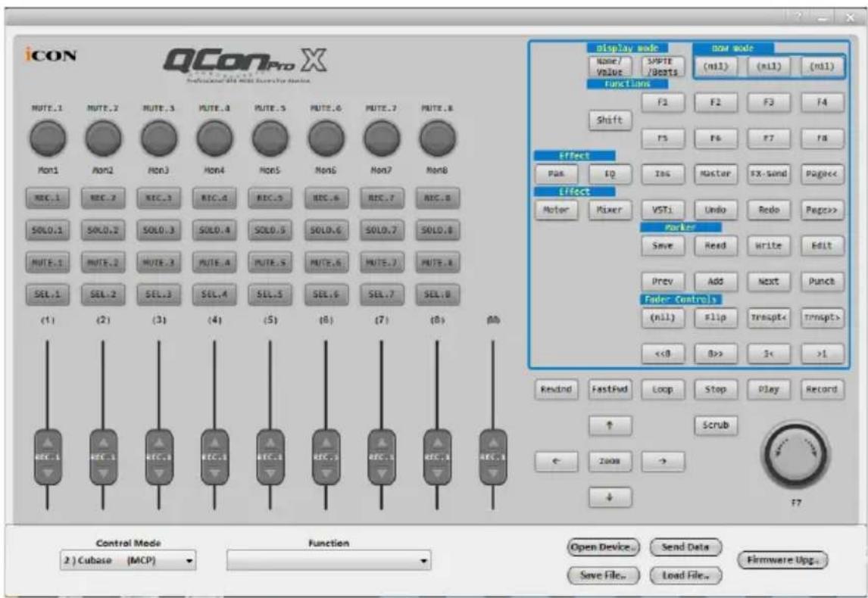Viewport: 868px width, 598px height.
Task: Toggle the SOLO.2 button
Action: (104, 230)
